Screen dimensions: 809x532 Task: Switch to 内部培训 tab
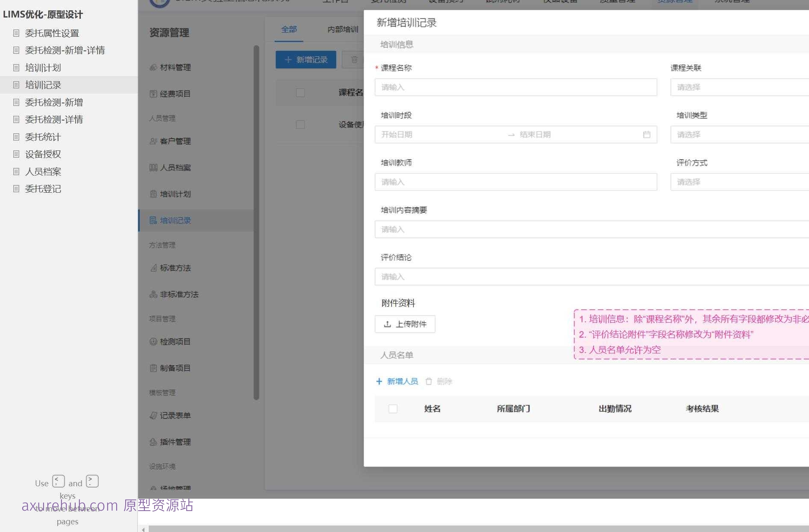coord(343,29)
